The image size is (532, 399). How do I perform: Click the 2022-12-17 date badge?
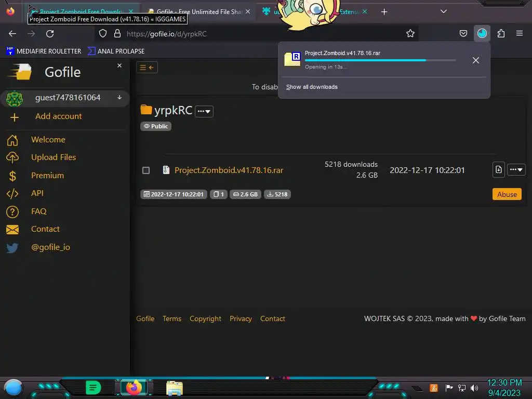[x=174, y=194]
